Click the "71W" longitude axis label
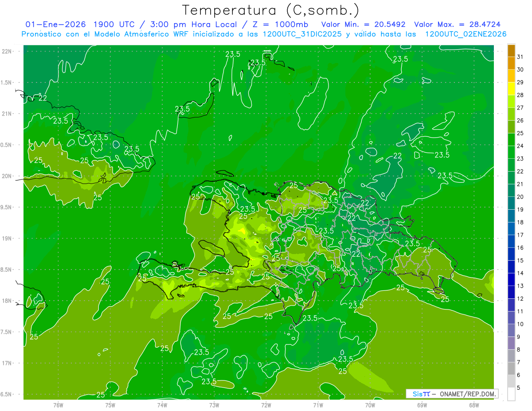Screen dimensions: 532x411 [x=318, y=405]
